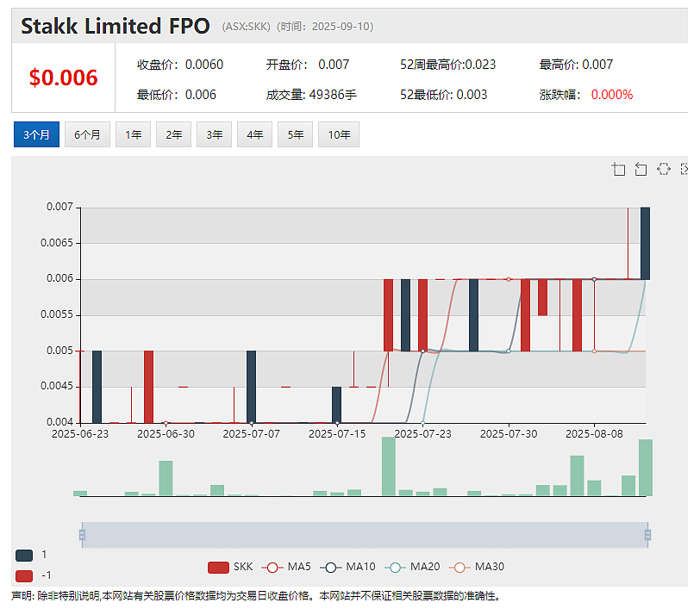The width and height of the screenshot is (700, 609).
Task: Click the 2025-06-23 x-axis label
Action: click(x=80, y=433)
